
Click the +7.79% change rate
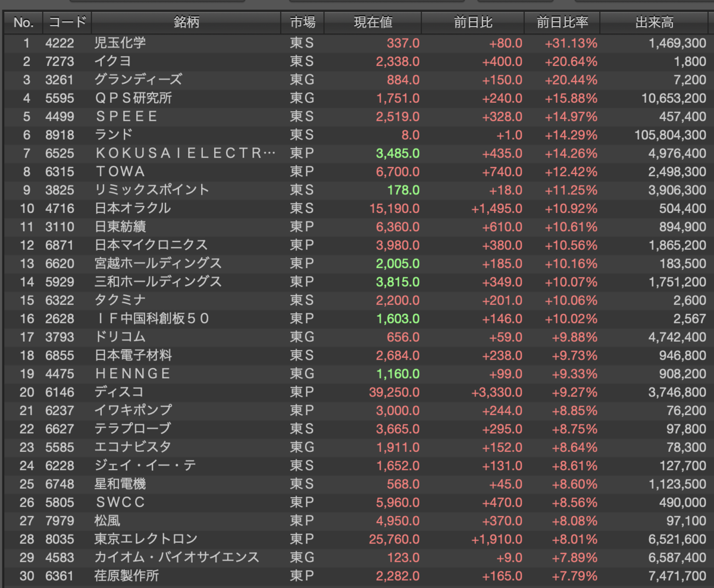(574, 577)
